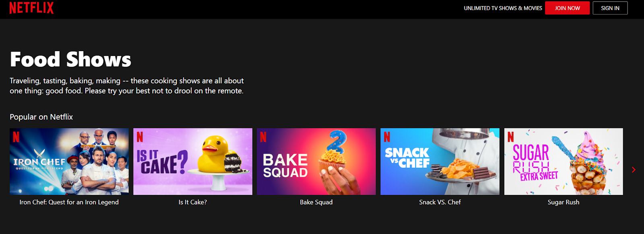Screen dimensions: 644x234
Task: Open the Iron Chef show thumbnail
Action: 69,162
